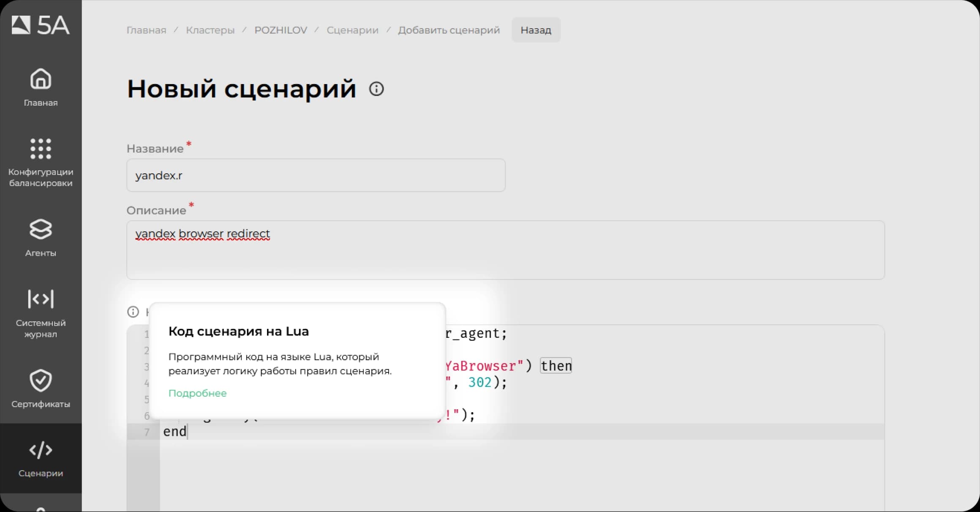Image resolution: width=980 pixels, height=512 pixels.
Task: Open Сценарии via the code icon
Action: [41, 450]
